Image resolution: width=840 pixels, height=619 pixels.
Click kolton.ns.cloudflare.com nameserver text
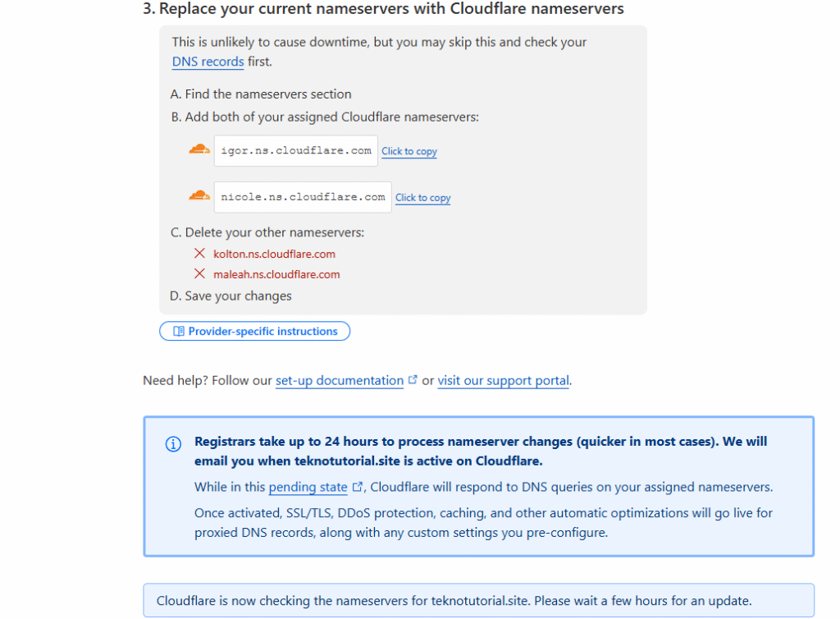coord(274,254)
